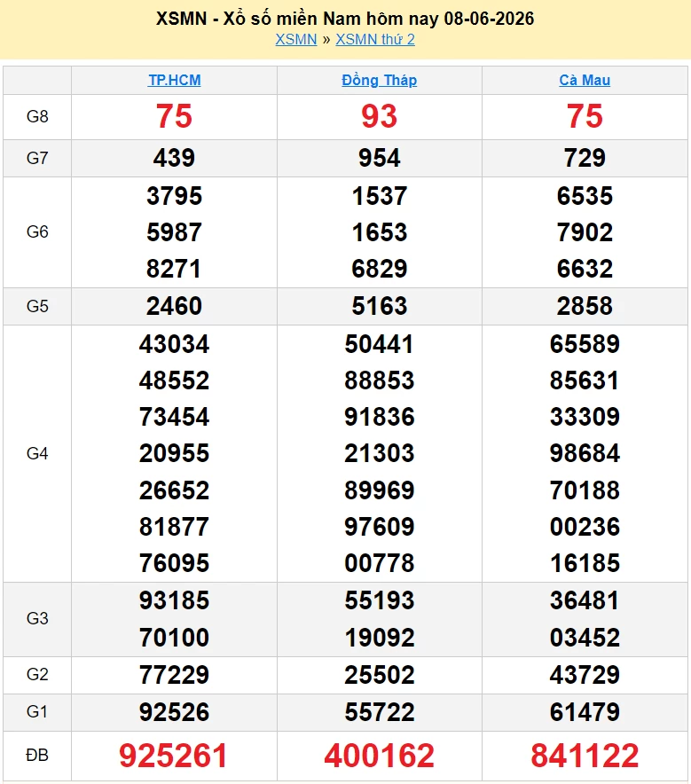This screenshot has width=691, height=784.
Task: Click the G1 row label
Action: click(37, 711)
